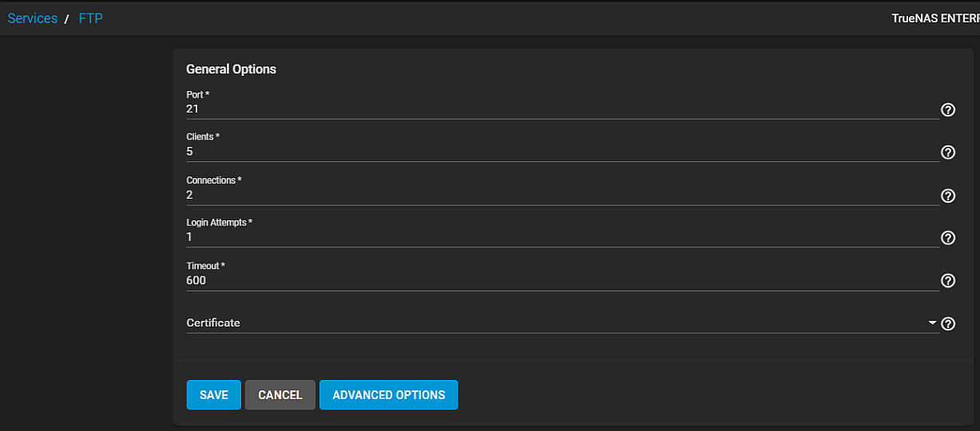This screenshot has height=431, width=980.
Task: Save the FTP settings
Action: [x=213, y=395]
